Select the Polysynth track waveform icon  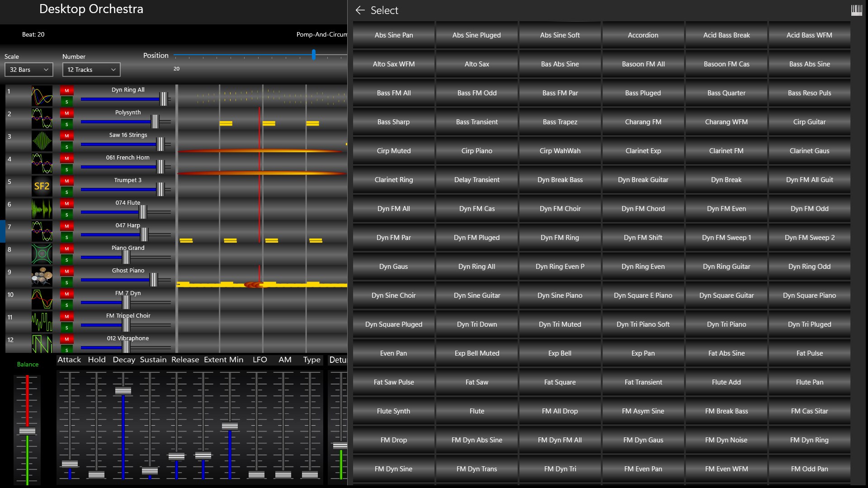tap(42, 118)
